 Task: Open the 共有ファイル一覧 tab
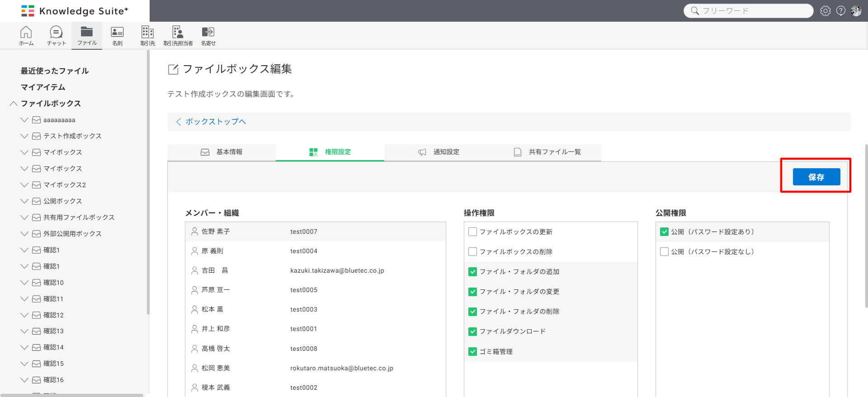(x=547, y=152)
